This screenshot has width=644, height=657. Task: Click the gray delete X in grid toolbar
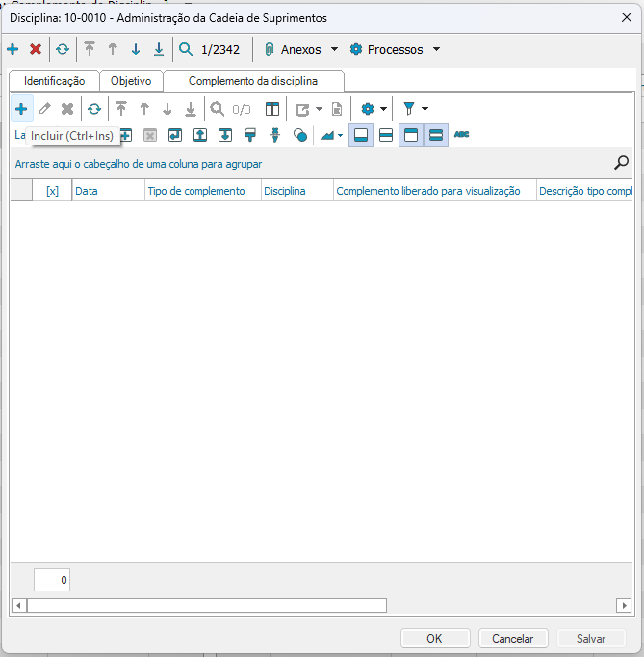pos(67,109)
